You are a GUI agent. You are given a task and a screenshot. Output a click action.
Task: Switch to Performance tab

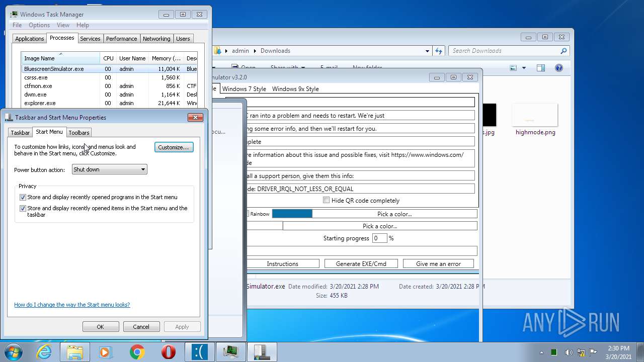click(121, 39)
